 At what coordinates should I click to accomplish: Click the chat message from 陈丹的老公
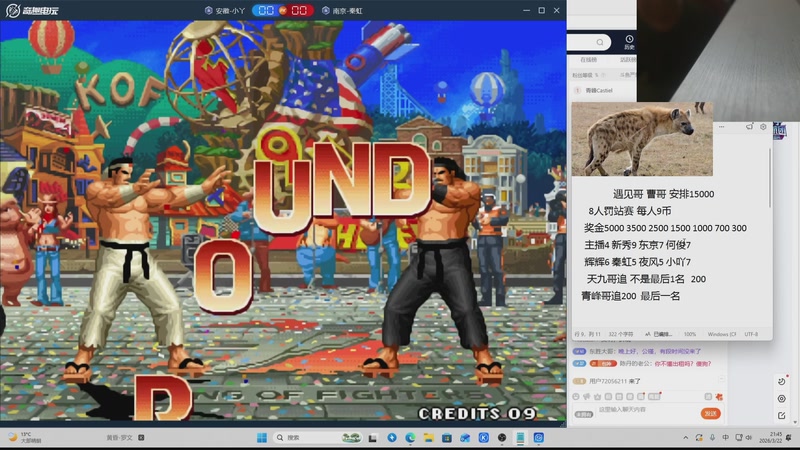click(642, 364)
